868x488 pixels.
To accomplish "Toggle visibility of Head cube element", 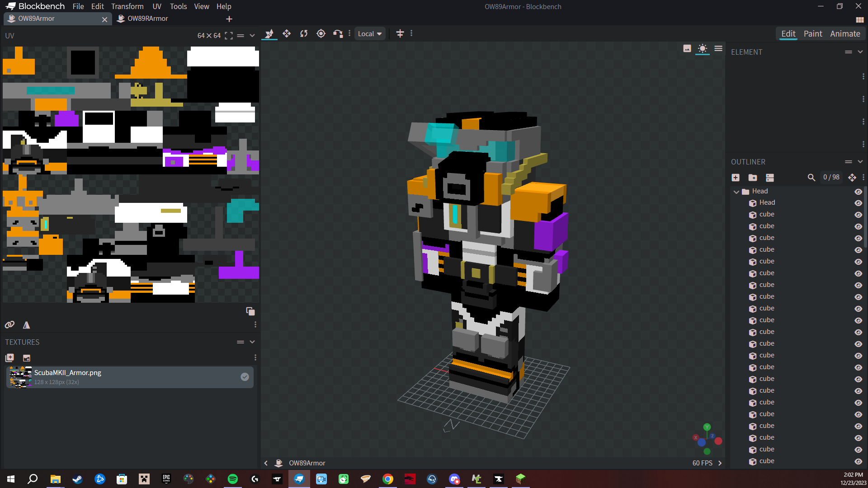I will tap(858, 203).
